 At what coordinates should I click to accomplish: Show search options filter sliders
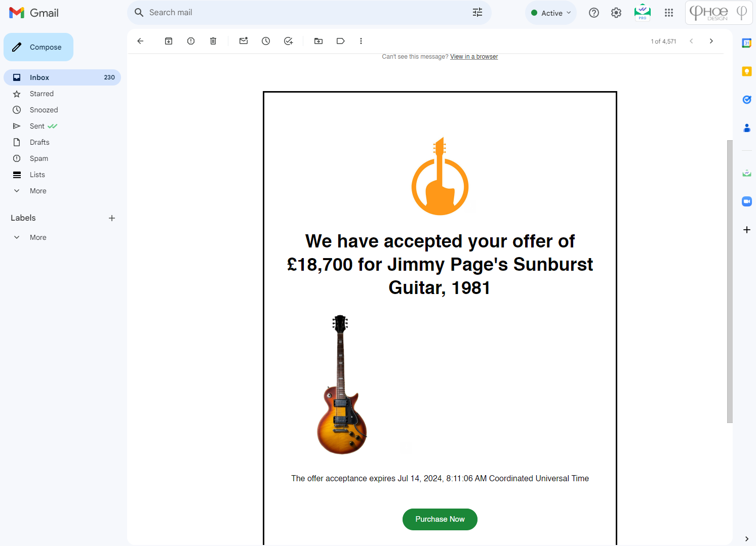[477, 13]
